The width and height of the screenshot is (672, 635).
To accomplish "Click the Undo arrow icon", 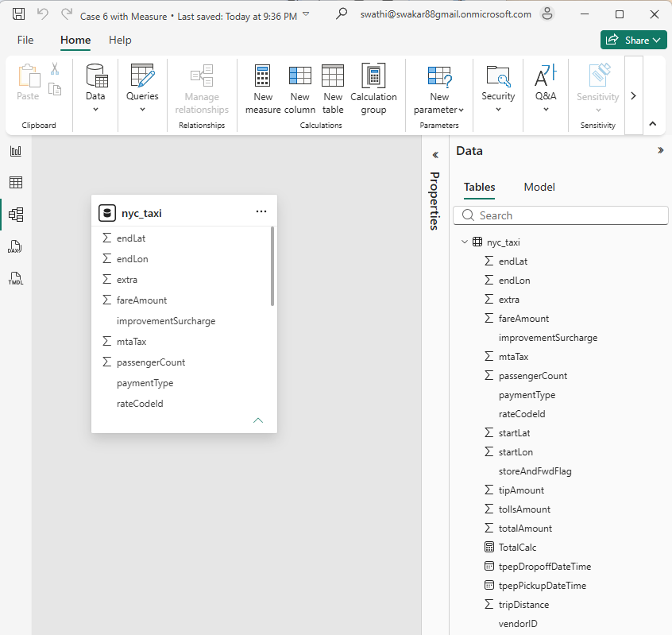I will tap(42, 14).
